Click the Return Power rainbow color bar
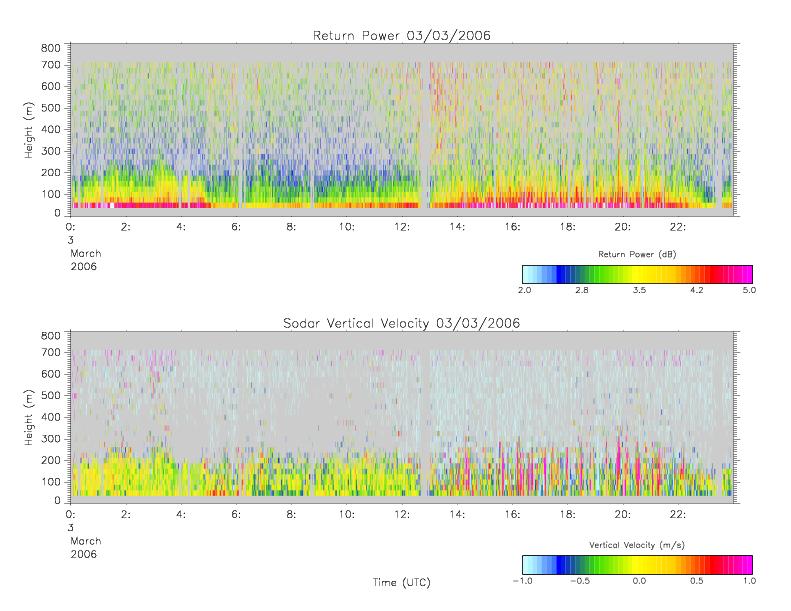 click(637, 274)
